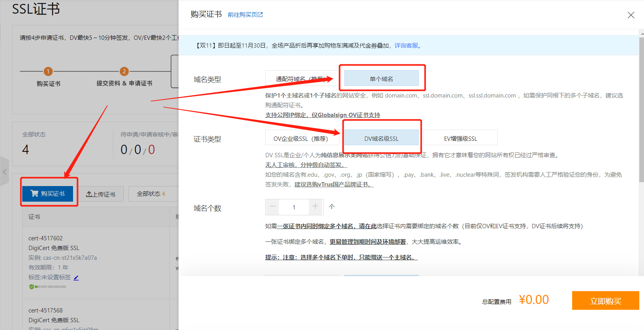Open the 全部状态 4 filter tab
The width and height of the screenshot is (644, 330).
151,194
